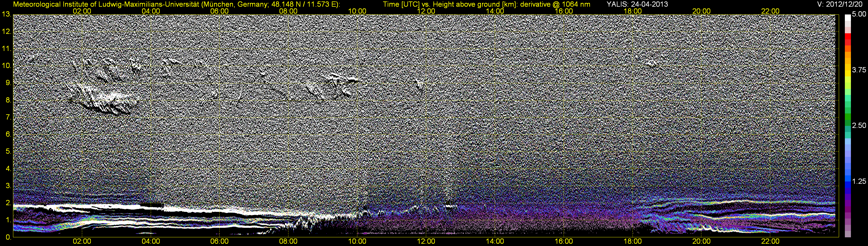Click the 10:00 label on bottom time axis

357,241
